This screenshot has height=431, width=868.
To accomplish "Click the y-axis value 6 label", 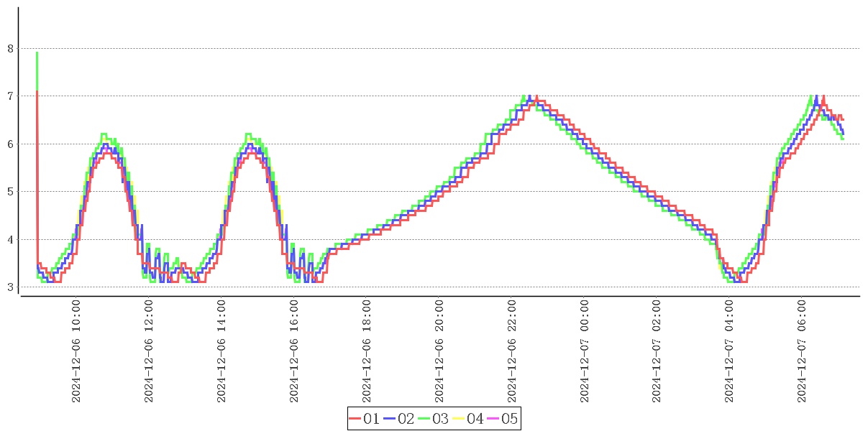I will [x=10, y=144].
